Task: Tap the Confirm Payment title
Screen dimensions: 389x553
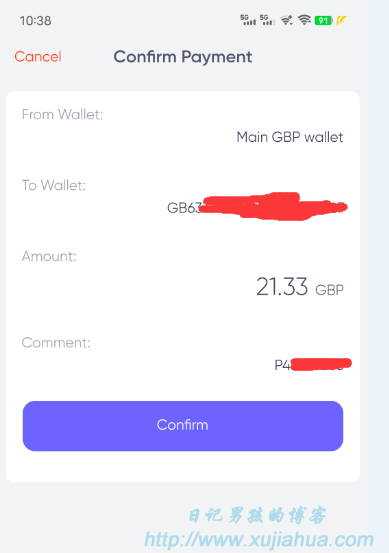Action: coord(183,57)
